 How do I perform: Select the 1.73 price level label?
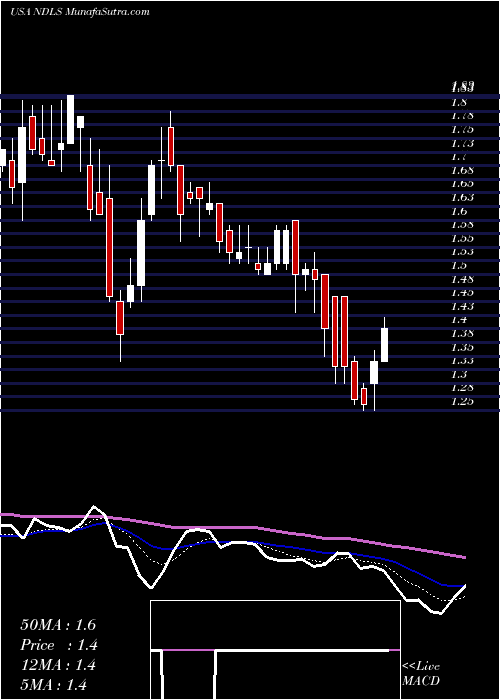(x=463, y=143)
